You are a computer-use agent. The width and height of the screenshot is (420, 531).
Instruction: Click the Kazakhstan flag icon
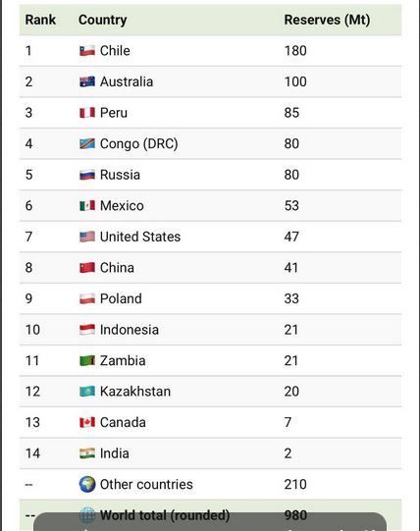pyautogui.click(x=87, y=392)
